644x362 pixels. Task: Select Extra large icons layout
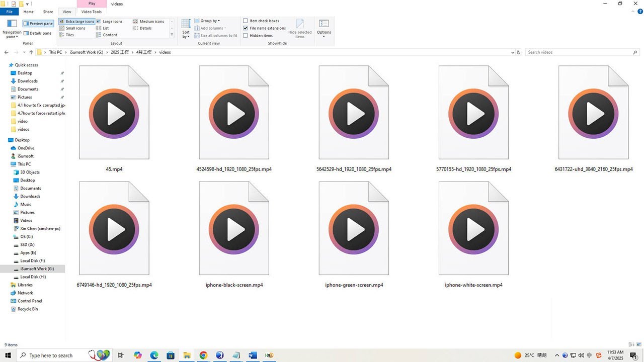click(76, 22)
